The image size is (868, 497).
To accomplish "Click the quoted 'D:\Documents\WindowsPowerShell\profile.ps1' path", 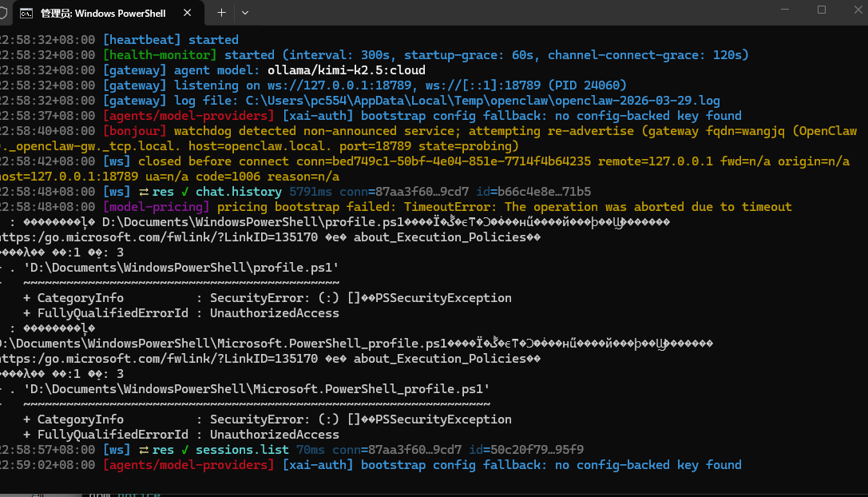I will point(181,268).
